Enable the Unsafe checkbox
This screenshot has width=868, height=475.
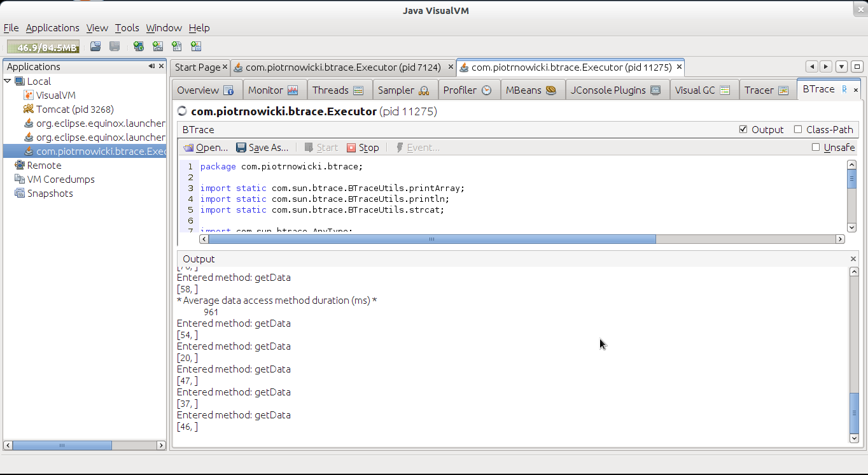816,147
